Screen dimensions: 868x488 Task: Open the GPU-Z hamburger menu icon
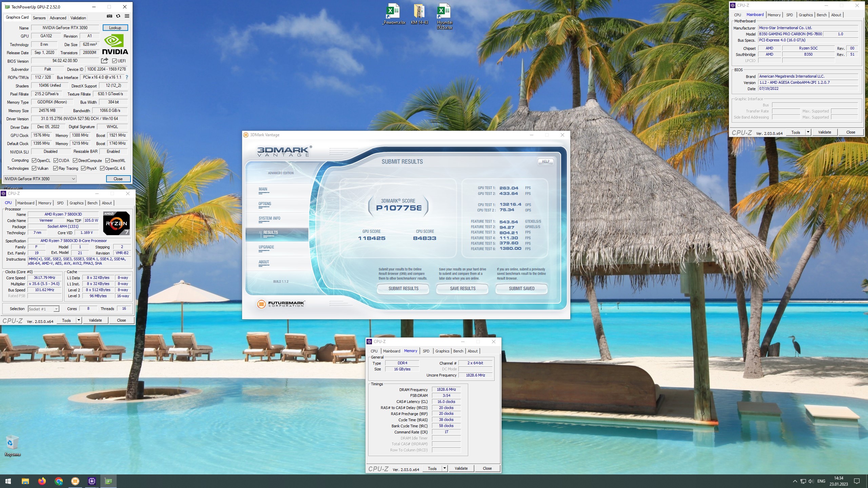(127, 16)
